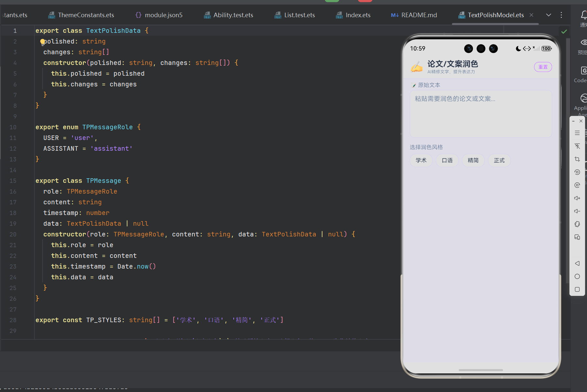587x392 pixels.
Task: Click 'assistant' string literal on line 12
Action: [111, 149]
